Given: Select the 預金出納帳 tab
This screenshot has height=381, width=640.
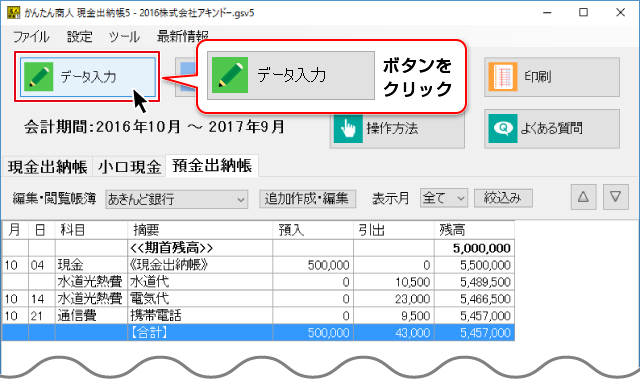Looking at the screenshot, I should (x=212, y=166).
